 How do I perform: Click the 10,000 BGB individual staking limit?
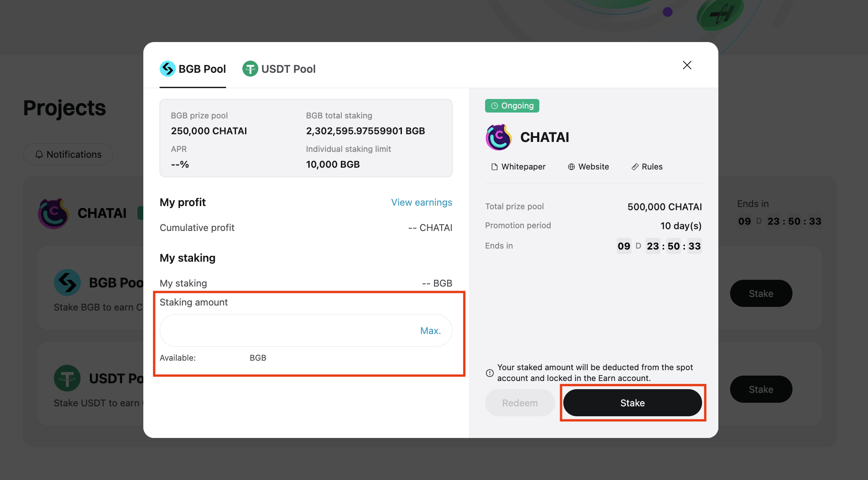coord(333,165)
